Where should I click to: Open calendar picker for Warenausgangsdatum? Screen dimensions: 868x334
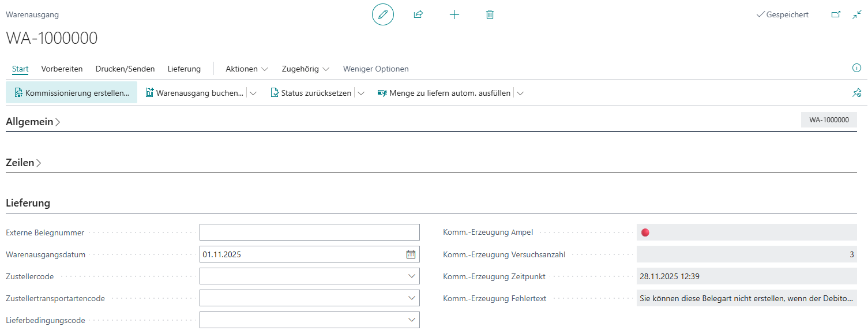pos(411,254)
